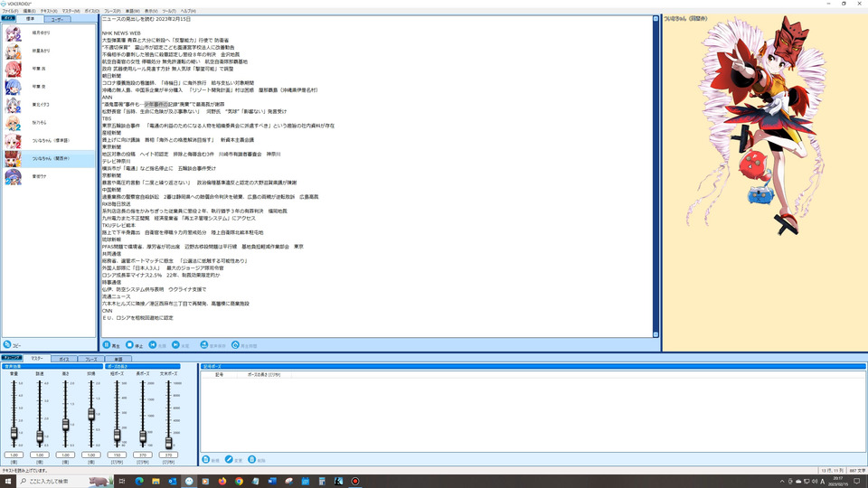868x488 pixels.
Task: Select the 紲星あかり voice preset
Action: (x=49, y=51)
